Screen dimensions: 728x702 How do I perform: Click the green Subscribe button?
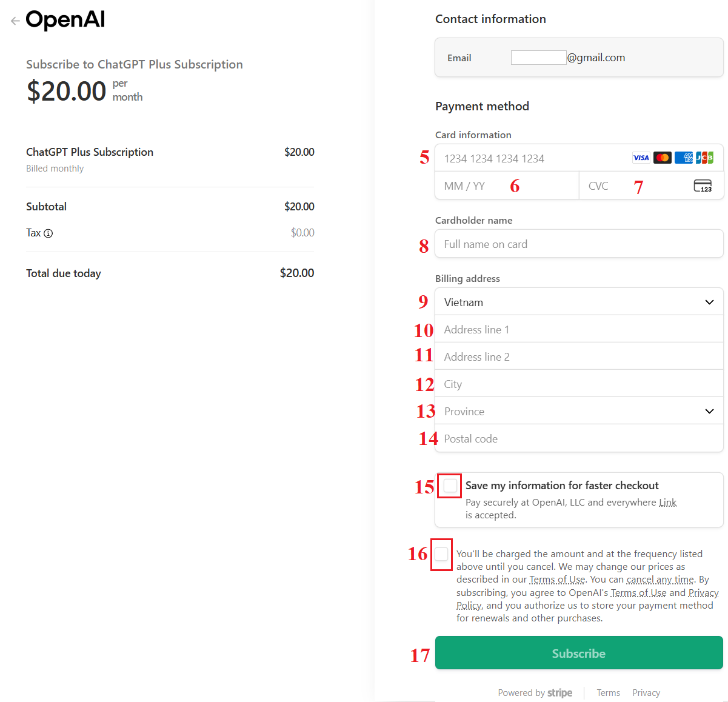579,653
